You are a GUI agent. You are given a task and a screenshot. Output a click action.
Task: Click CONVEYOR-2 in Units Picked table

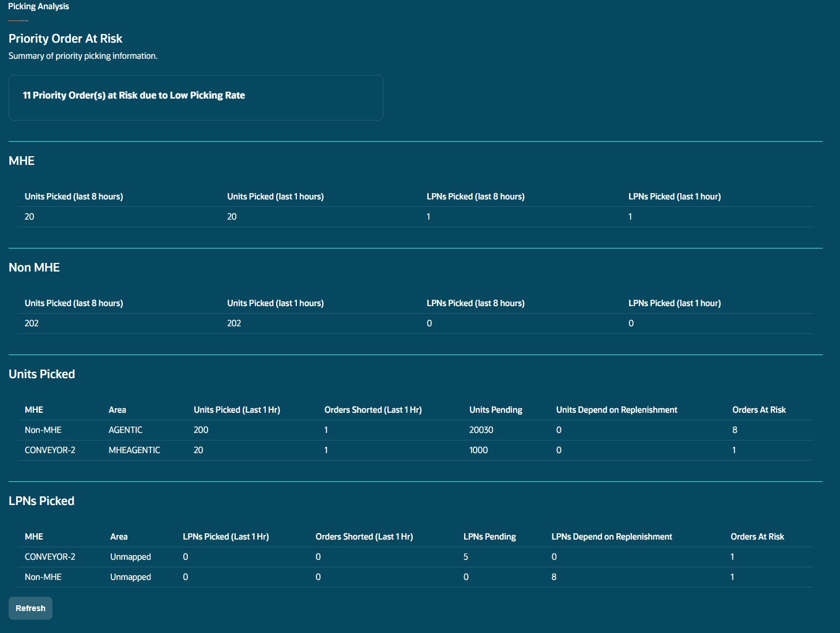click(x=50, y=450)
